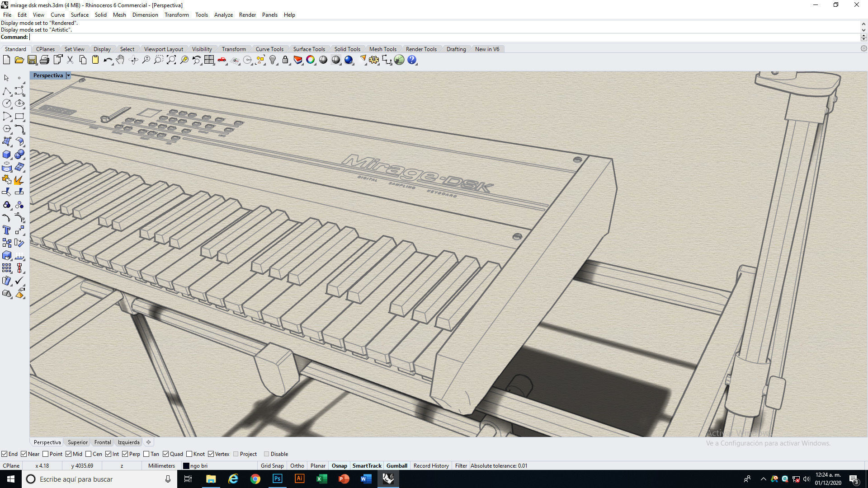This screenshot has height=488, width=868.
Task: Click the Command input field
Action: pyautogui.click(x=445, y=37)
